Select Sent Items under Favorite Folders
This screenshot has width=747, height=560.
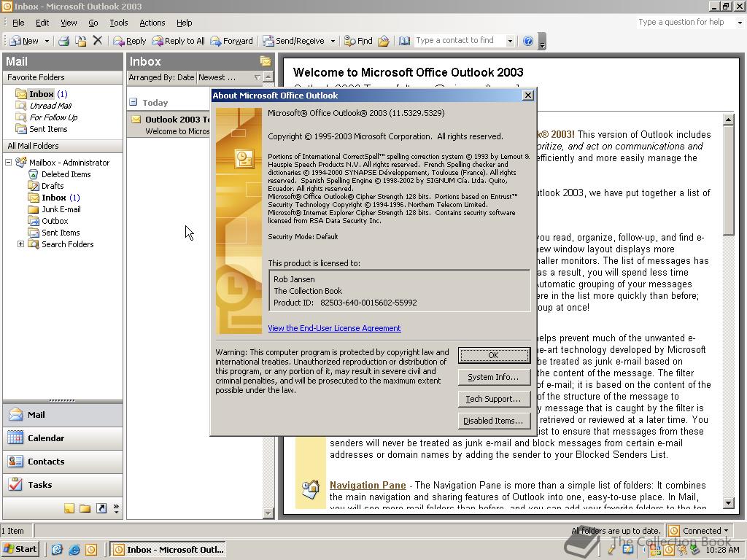[x=42, y=129]
